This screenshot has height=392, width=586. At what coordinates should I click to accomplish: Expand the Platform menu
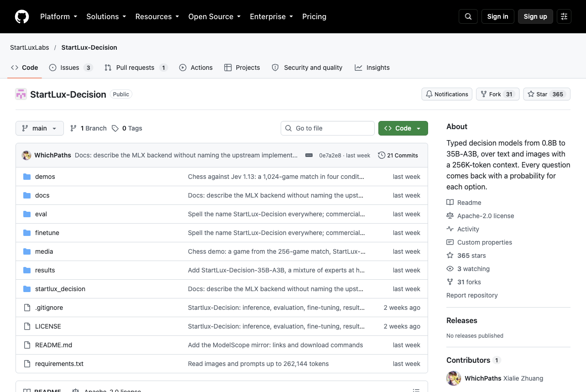point(59,16)
